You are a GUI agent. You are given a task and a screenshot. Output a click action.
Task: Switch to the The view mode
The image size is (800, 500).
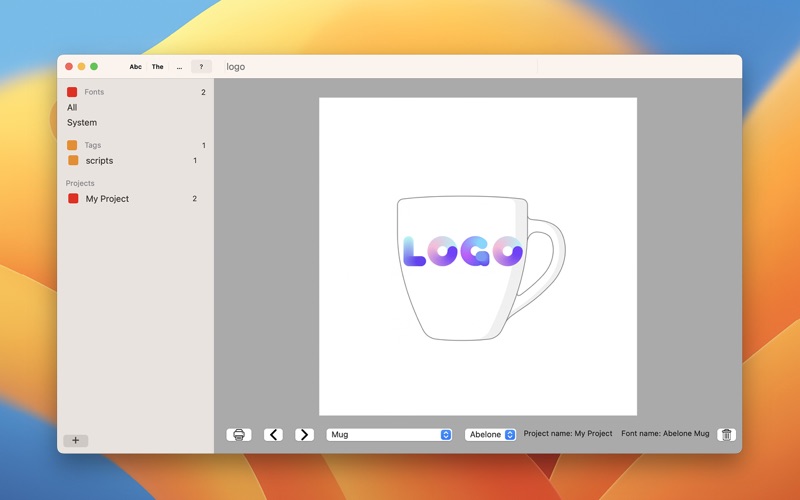tap(157, 67)
